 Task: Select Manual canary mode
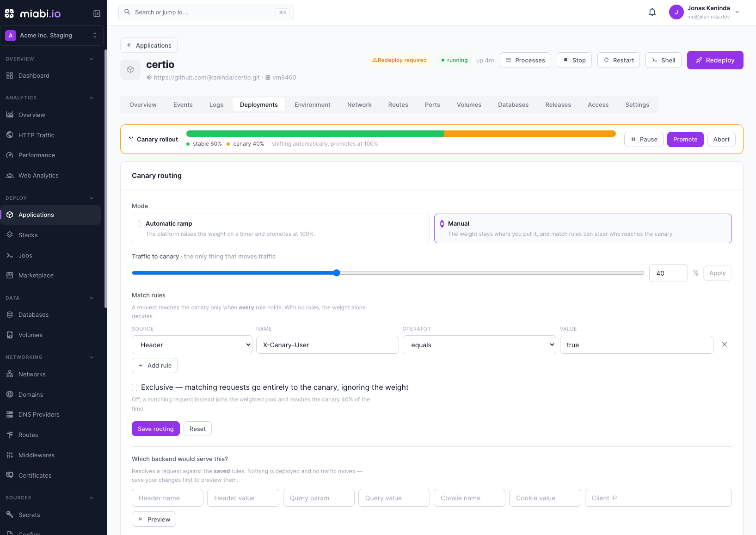pos(583,228)
